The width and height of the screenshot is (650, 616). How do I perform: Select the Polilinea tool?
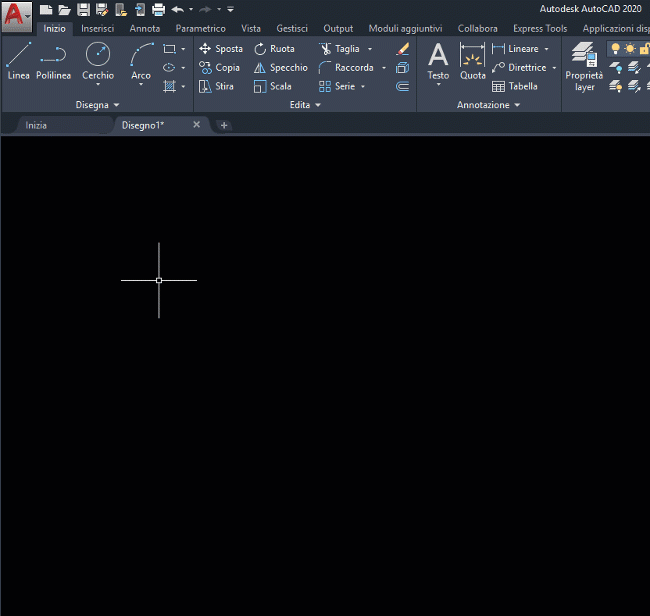53,61
